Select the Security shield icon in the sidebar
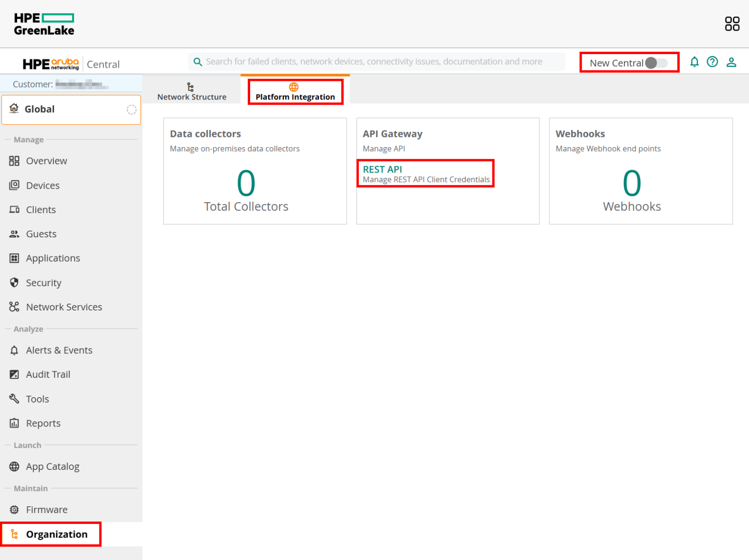This screenshot has width=749, height=560. [x=14, y=283]
